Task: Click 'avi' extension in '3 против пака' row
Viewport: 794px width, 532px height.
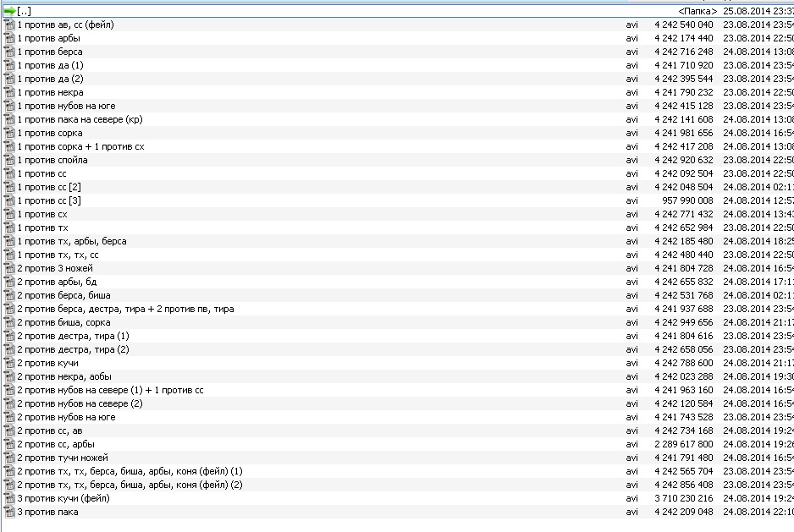Action: point(631,512)
